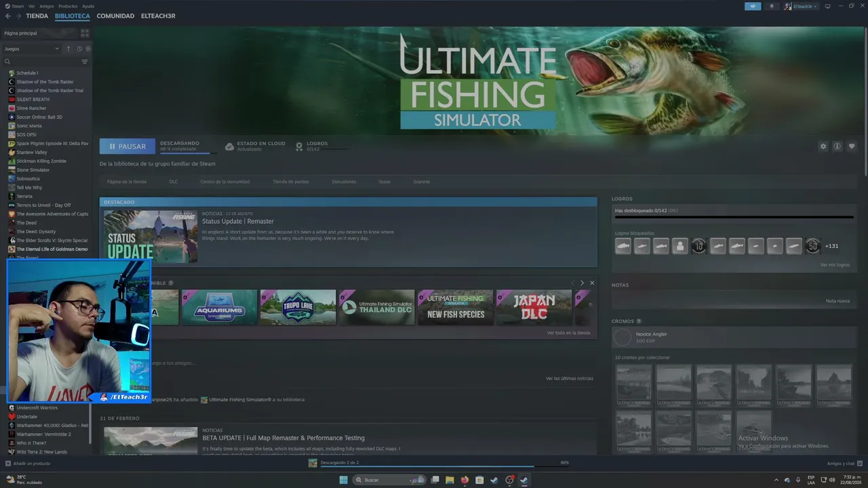
Task: Open the ELTEACH3R profile tab
Action: coord(158,16)
